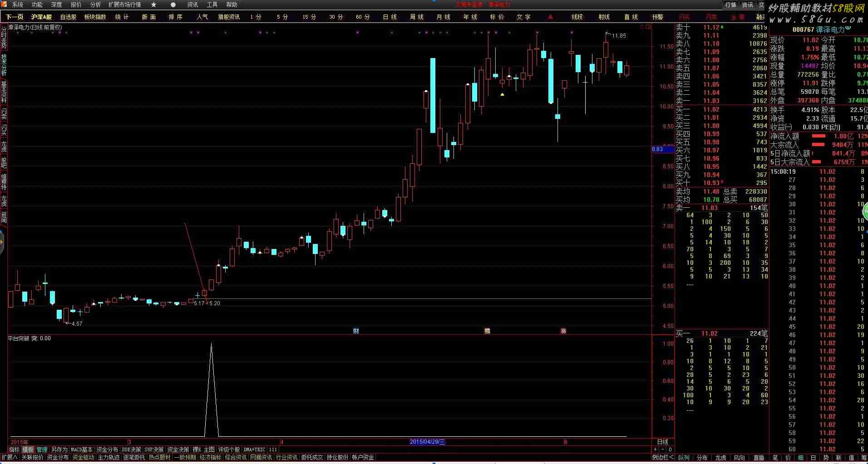This screenshot has width=868, height=464.
Task: Click 另存为 in indicator bar
Action: pos(59,449)
